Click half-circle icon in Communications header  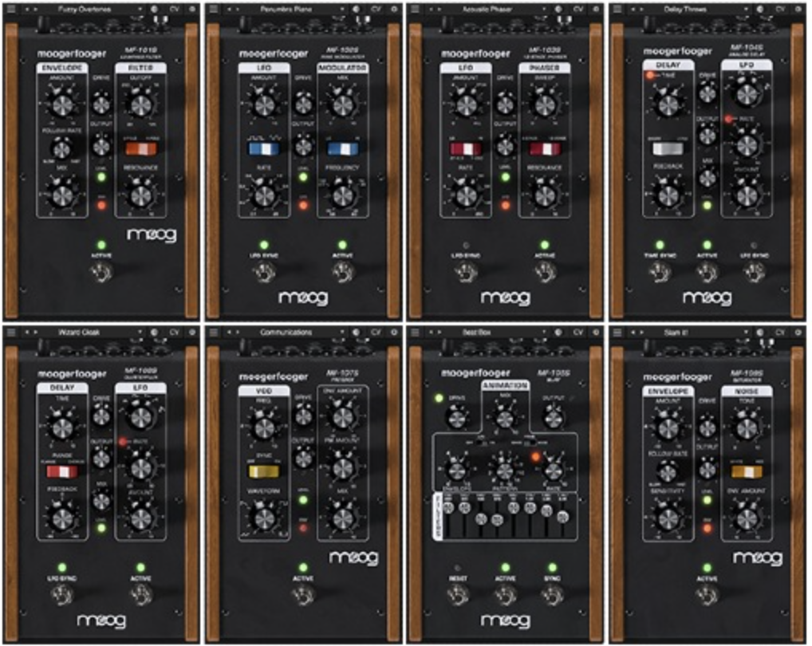tap(357, 332)
